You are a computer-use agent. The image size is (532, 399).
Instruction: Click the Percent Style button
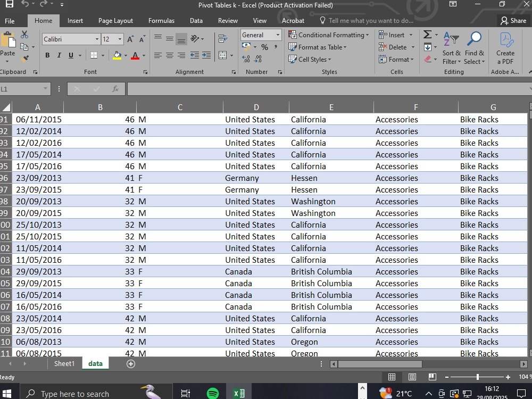point(264,47)
